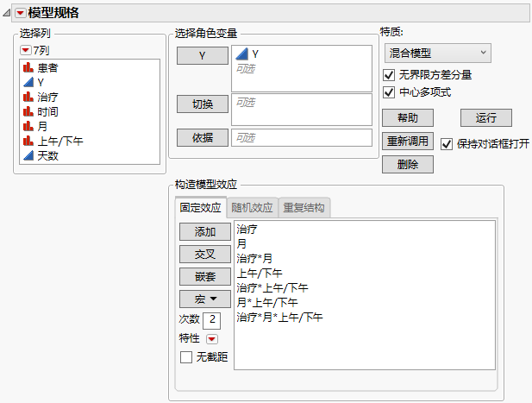
Task: Toggle the 无界限方差分量 checkbox
Action: pos(389,75)
